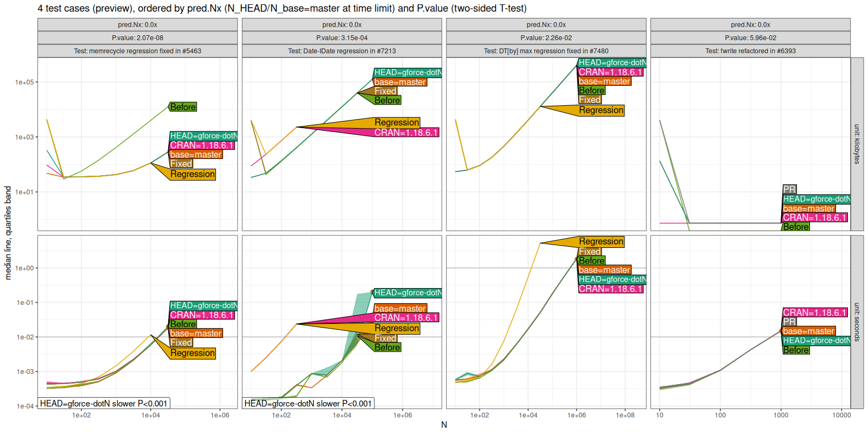The height and width of the screenshot is (434, 868).
Task: Click the 'Regression' label in Date-IDate kilobytes panel
Action: coord(397,123)
